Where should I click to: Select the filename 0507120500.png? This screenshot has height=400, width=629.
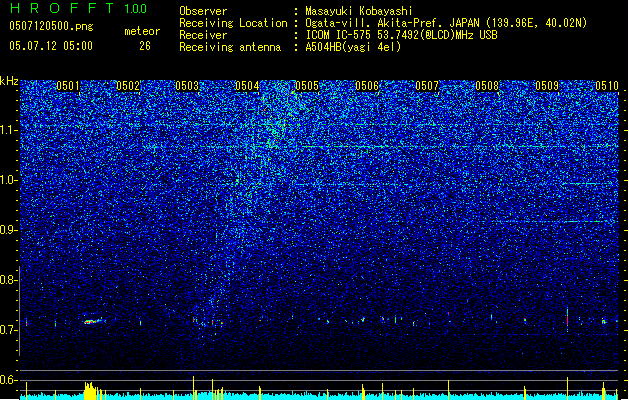pos(51,26)
